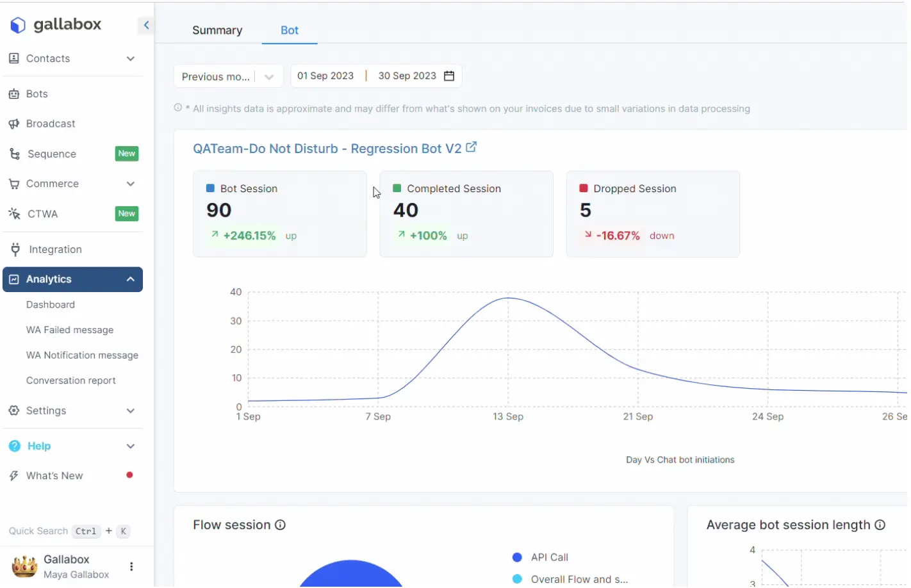Screen dimensions: 911x588
Task: Open Dashboard under Analytics
Action: pyautogui.click(x=51, y=305)
